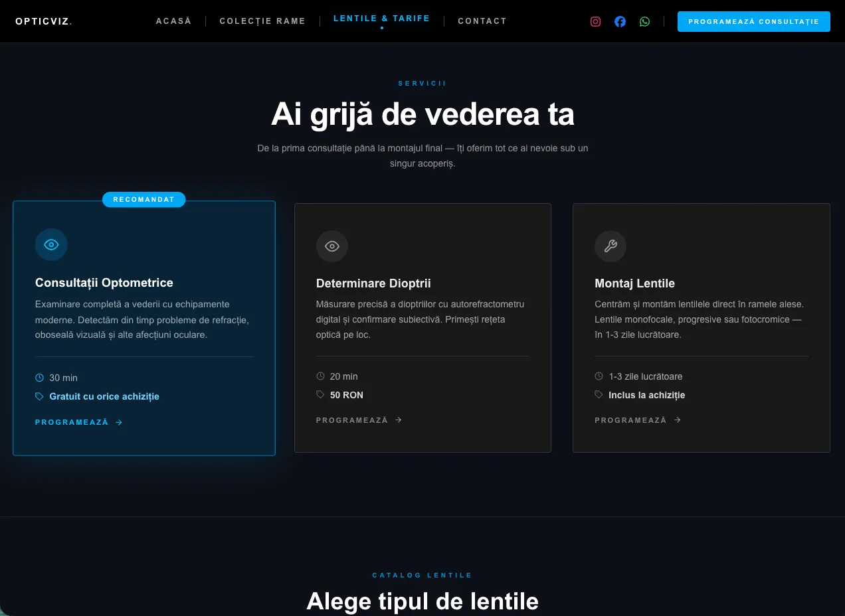The height and width of the screenshot is (616, 845).
Task: Select the Lentile & Tarife navigation item
Action: click(381, 19)
